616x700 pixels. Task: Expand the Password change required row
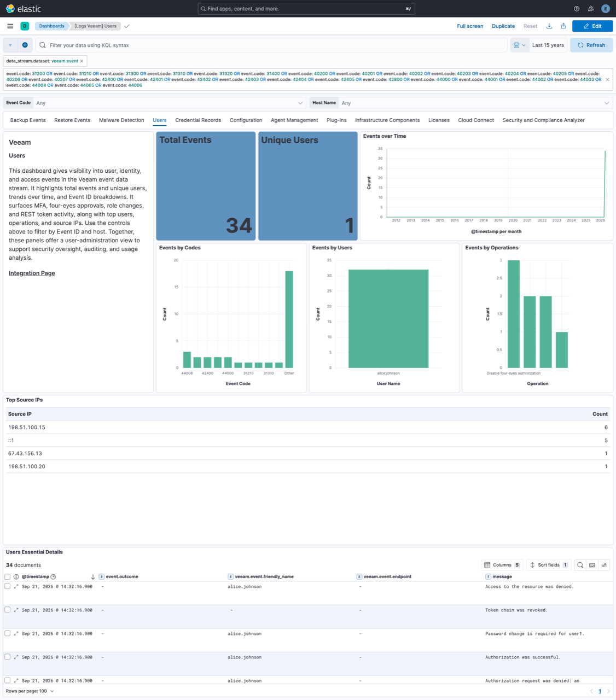[16, 633]
